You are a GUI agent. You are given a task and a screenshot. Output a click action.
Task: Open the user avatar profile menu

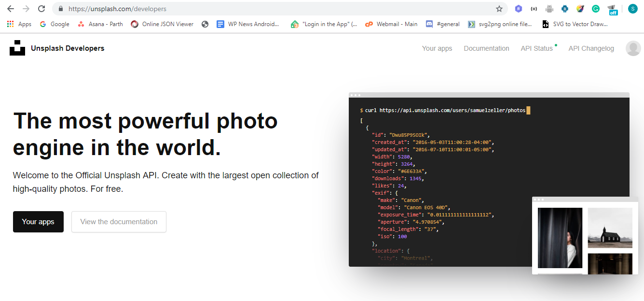tap(633, 48)
